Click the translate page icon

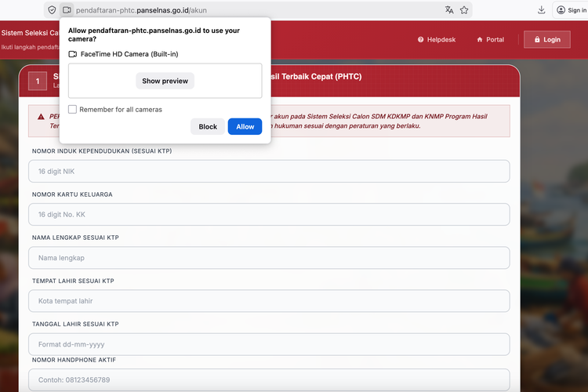[x=449, y=10]
